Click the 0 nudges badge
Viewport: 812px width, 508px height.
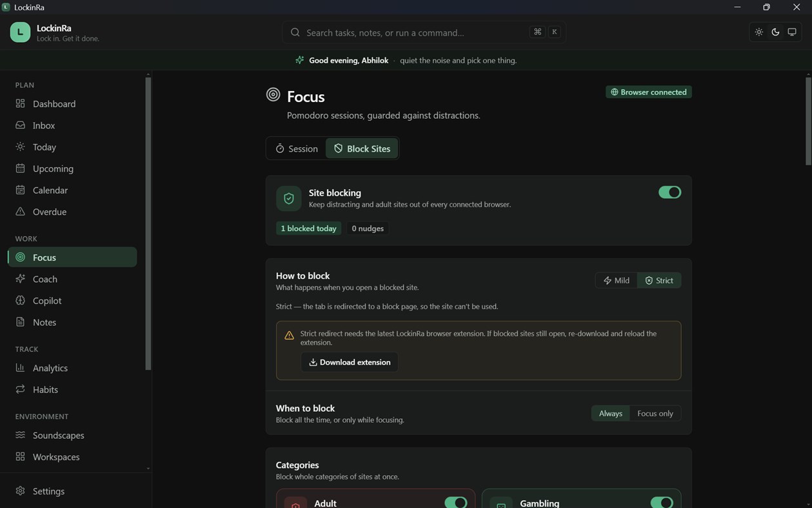[368, 229]
